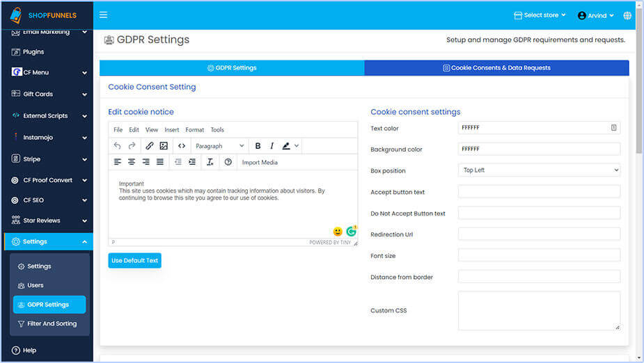Expand the Select store dropdown
The image size is (644, 363).
pos(540,15)
